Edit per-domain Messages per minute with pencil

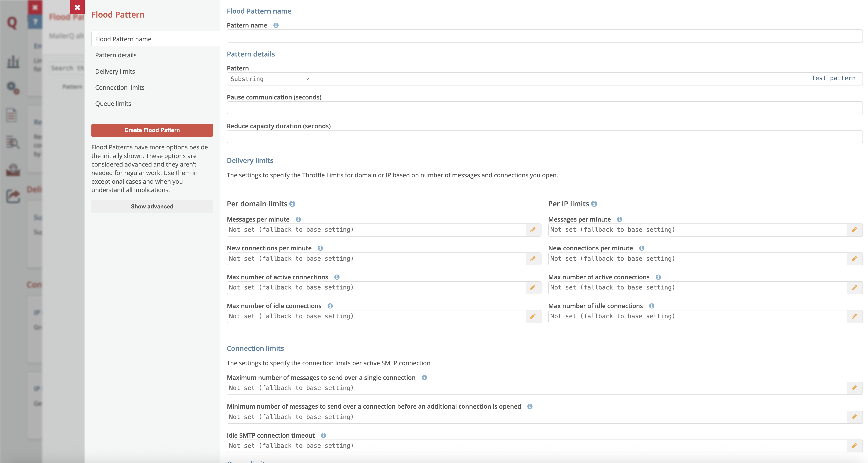[533, 230]
